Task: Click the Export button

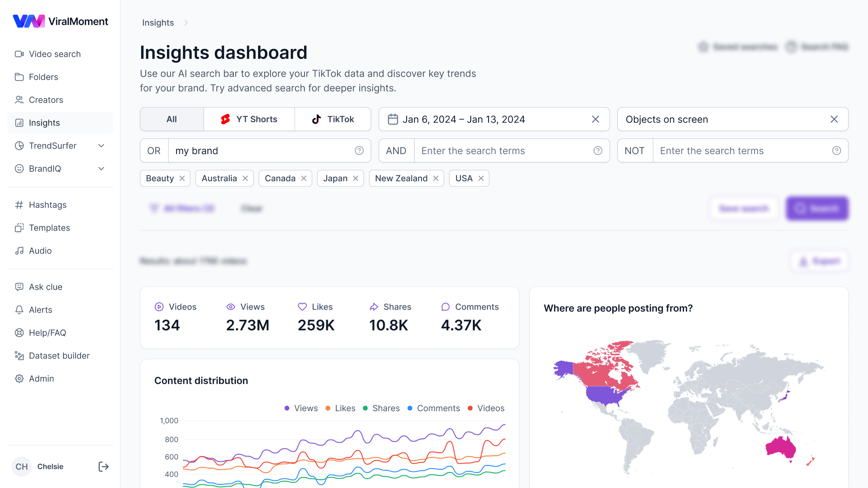Action: click(820, 261)
